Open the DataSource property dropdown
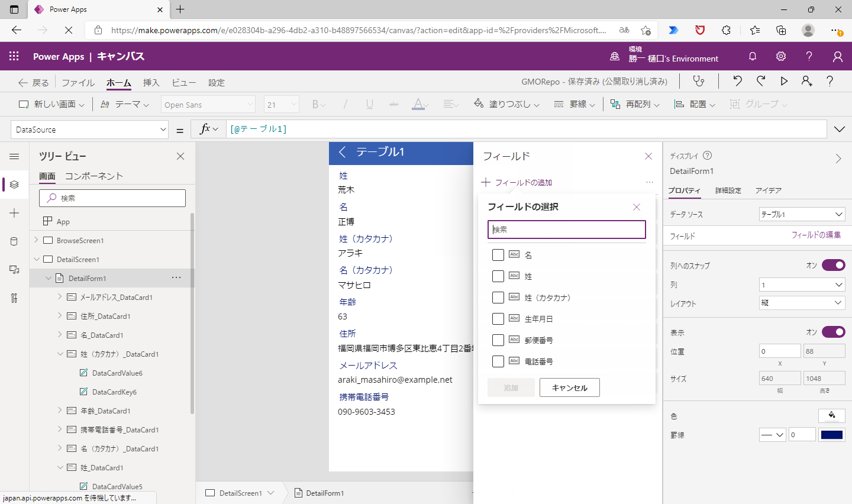 coord(89,129)
